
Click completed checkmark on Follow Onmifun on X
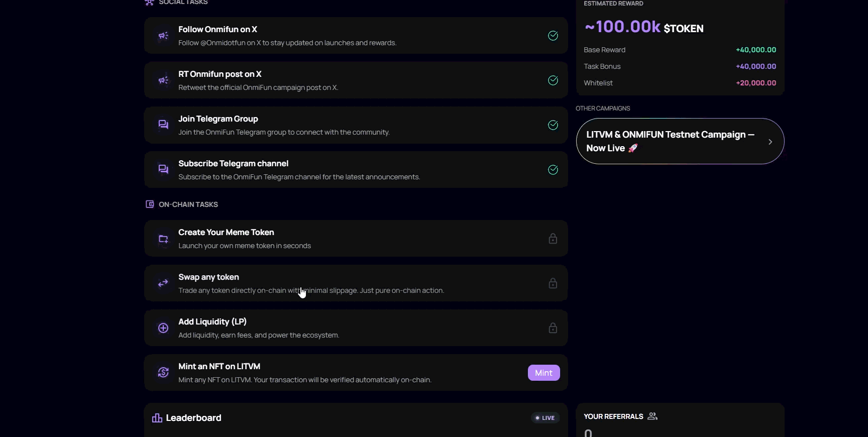553,36
